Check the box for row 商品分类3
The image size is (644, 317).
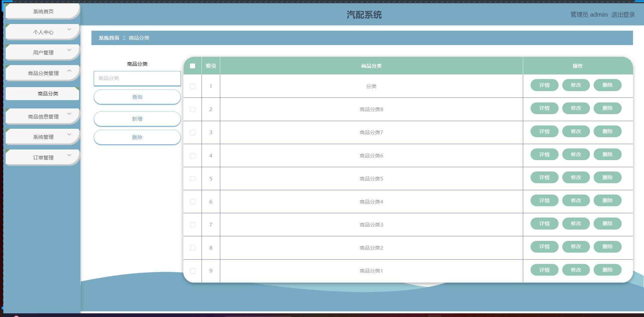(193, 225)
